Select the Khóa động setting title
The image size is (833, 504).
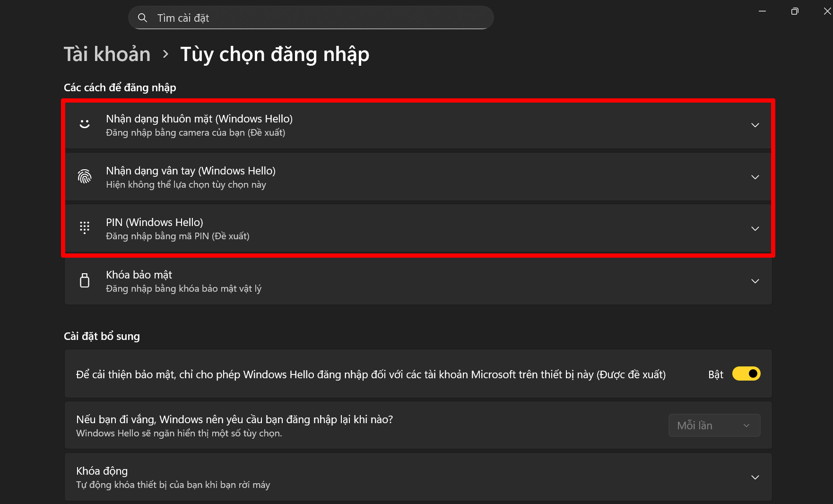102,471
